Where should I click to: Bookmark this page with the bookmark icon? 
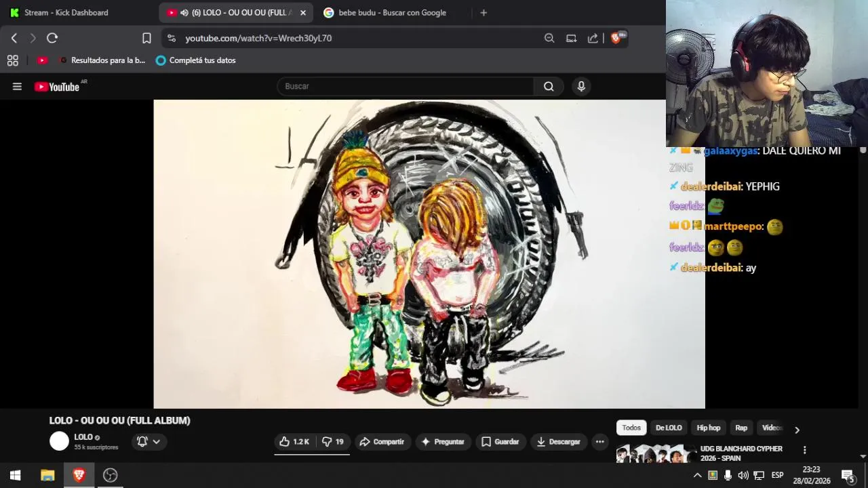click(146, 38)
